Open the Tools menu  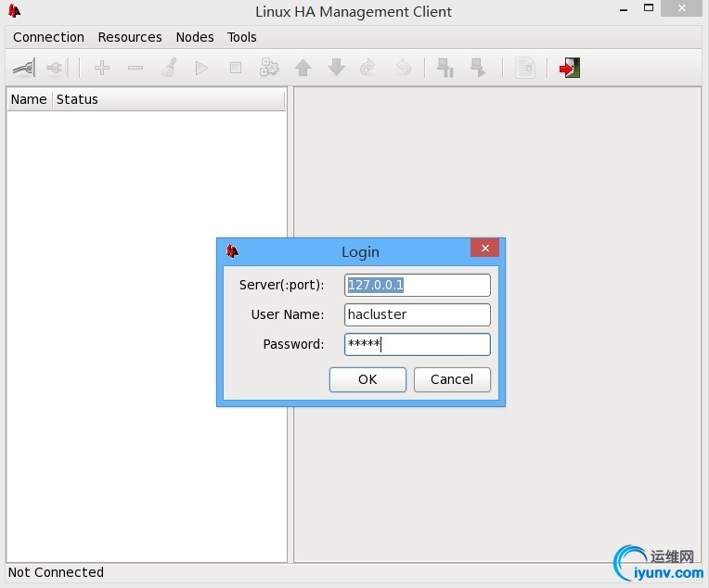(241, 37)
